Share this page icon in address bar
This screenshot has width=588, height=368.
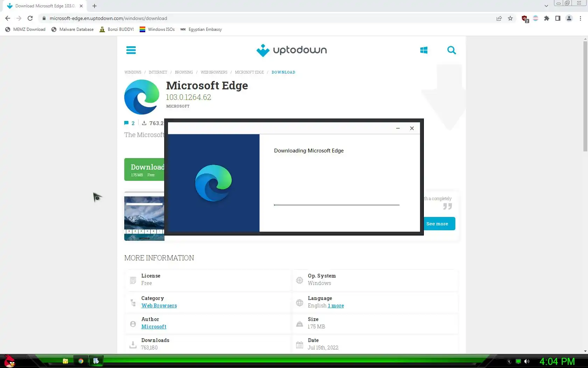tap(499, 18)
